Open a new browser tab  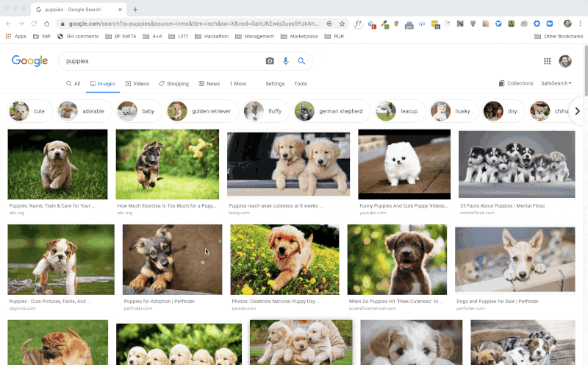coord(135,10)
